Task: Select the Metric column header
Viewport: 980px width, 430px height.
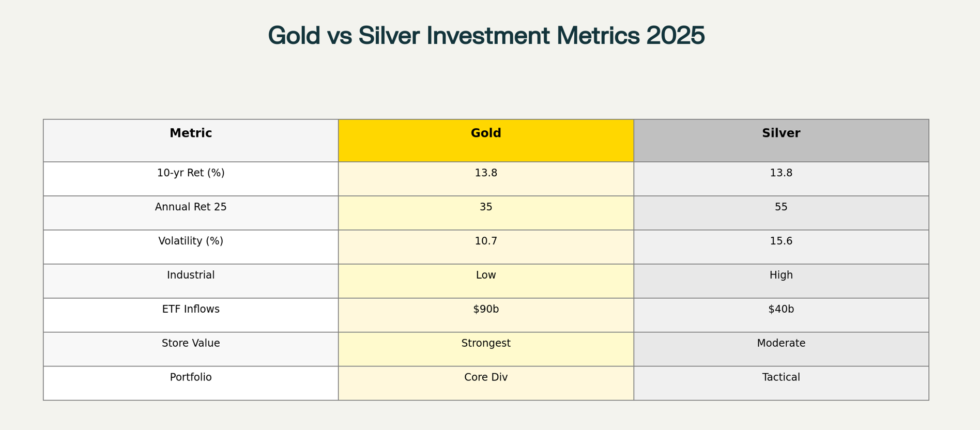Action: coord(191,134)
